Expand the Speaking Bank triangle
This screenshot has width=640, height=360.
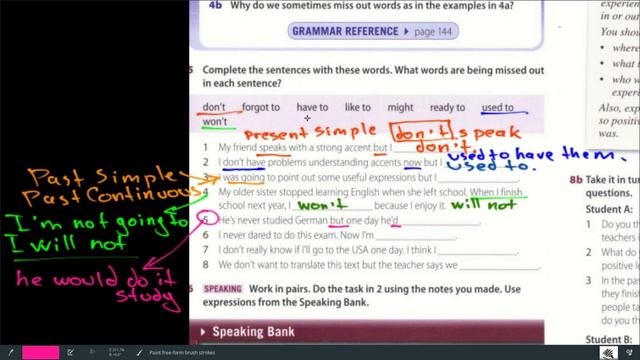click(203, 332)
